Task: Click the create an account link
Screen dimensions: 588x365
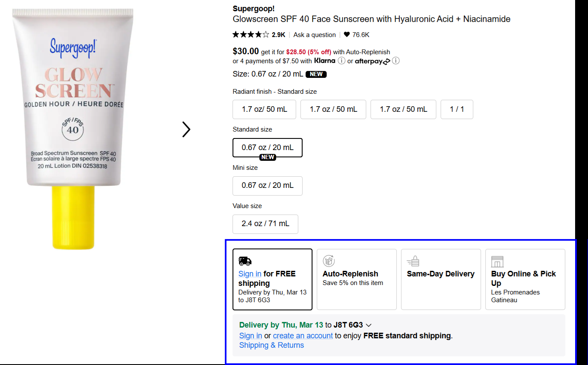Action: coord(303,336)
